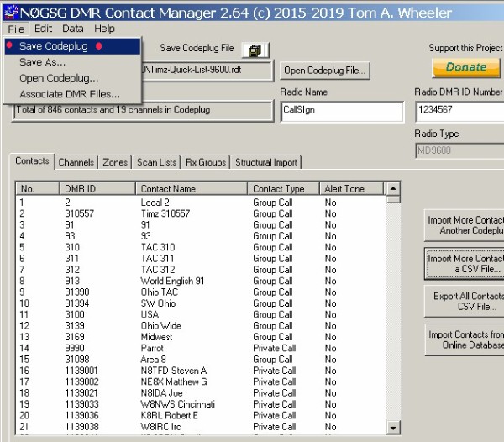Open the Help menu
The height and width of the screenshot is (442, 504).
tap(104, 29)
